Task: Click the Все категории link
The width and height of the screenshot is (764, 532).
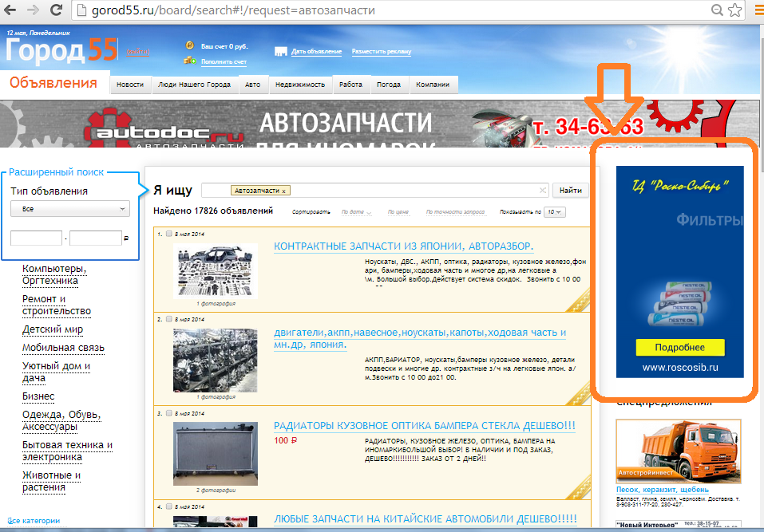Action: 34,521
